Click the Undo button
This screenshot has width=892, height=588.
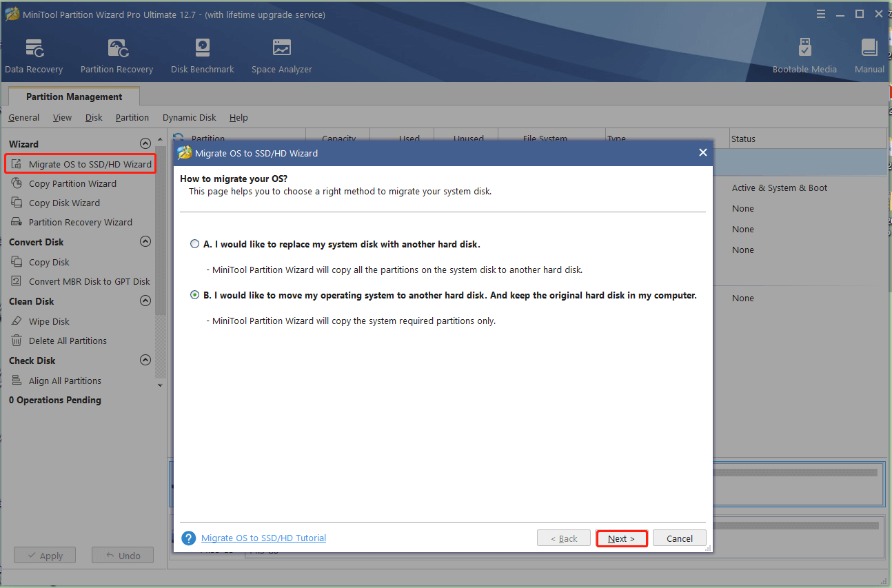[123, 556]
